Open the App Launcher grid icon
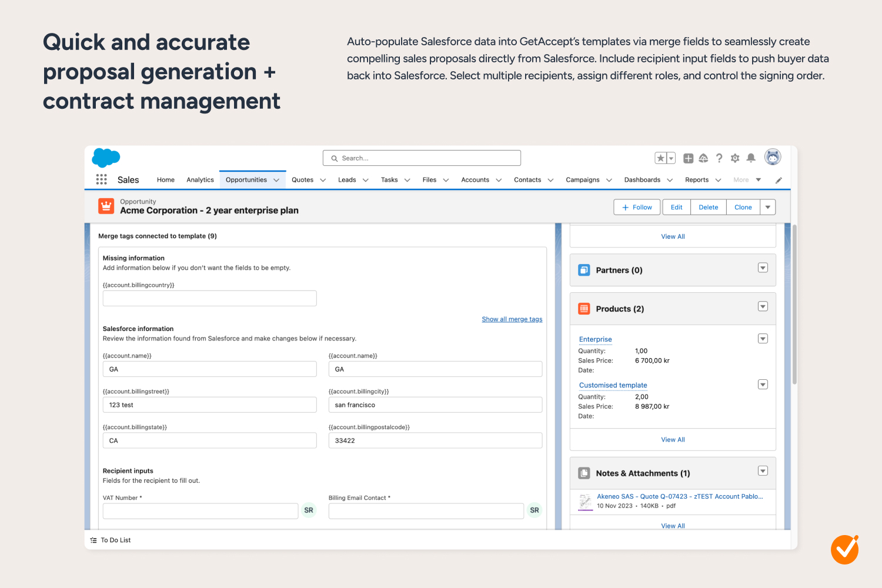The width and height of the screenshot is (882, 588). click(x=102, y=179)
